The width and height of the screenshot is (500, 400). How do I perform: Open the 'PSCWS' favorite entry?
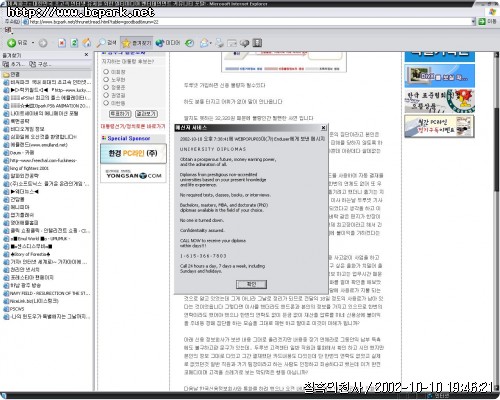[14, 309]
